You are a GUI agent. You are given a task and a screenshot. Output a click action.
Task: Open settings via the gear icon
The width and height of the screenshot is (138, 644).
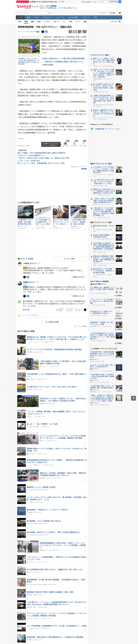pyautogui.click(x=120, y=13)
